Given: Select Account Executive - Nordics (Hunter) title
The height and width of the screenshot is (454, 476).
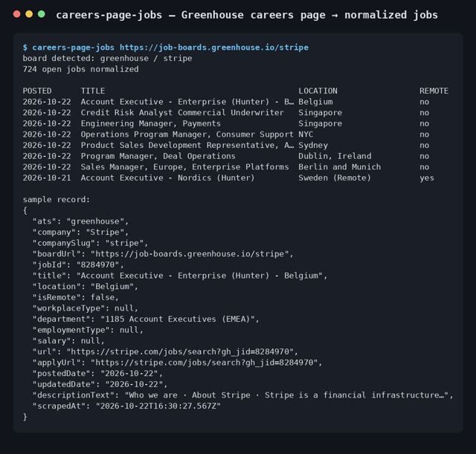Looking at the screenshot, I should tap(167, 178).
